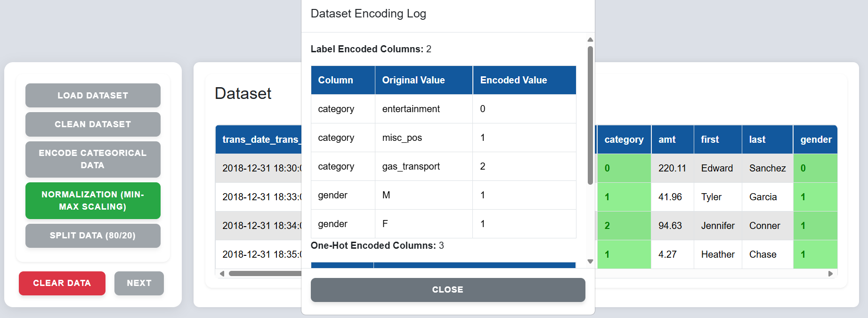868x318 pixels.
Task: Click the category column header
Action: click(x=624, y=139)
